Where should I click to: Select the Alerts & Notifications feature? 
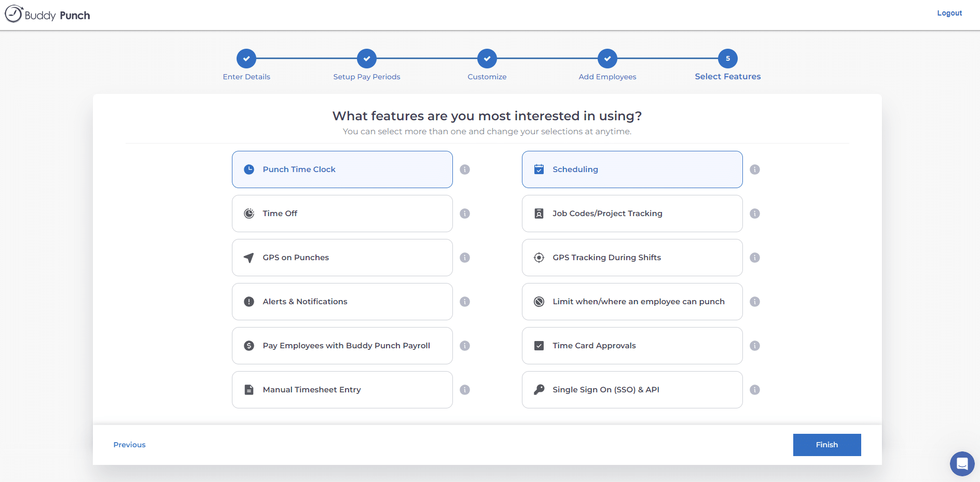click(342, 302)
